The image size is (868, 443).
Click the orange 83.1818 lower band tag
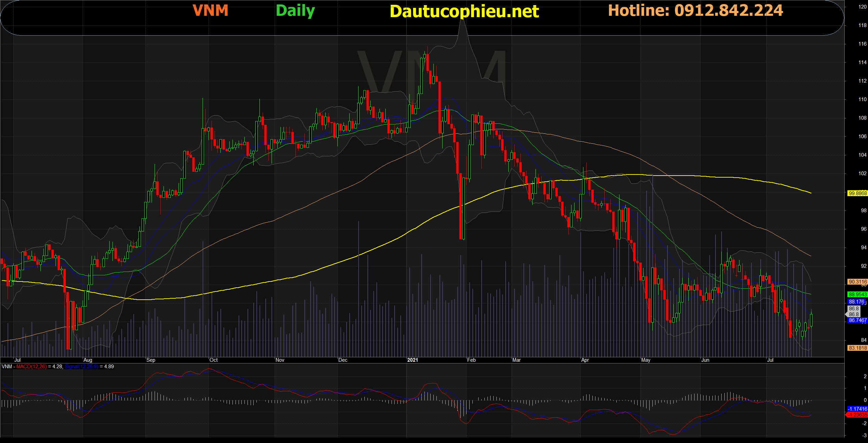[857, 348]
